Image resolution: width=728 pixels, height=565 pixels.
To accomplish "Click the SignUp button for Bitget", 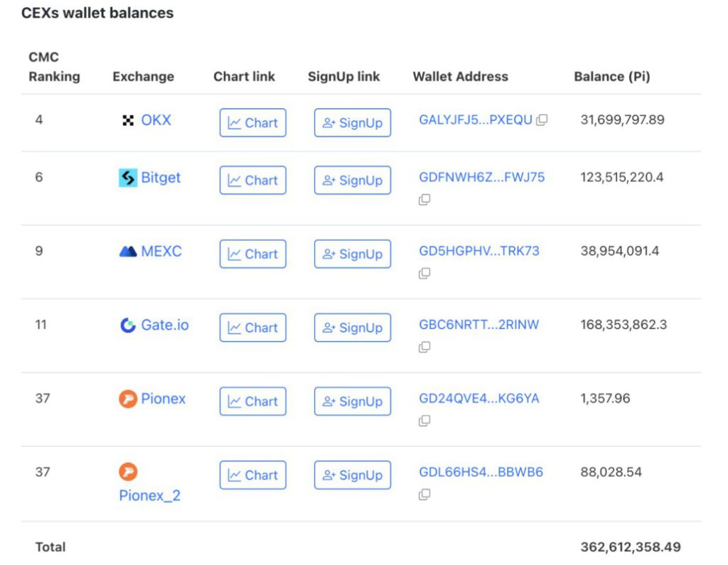I will [353, 180].
